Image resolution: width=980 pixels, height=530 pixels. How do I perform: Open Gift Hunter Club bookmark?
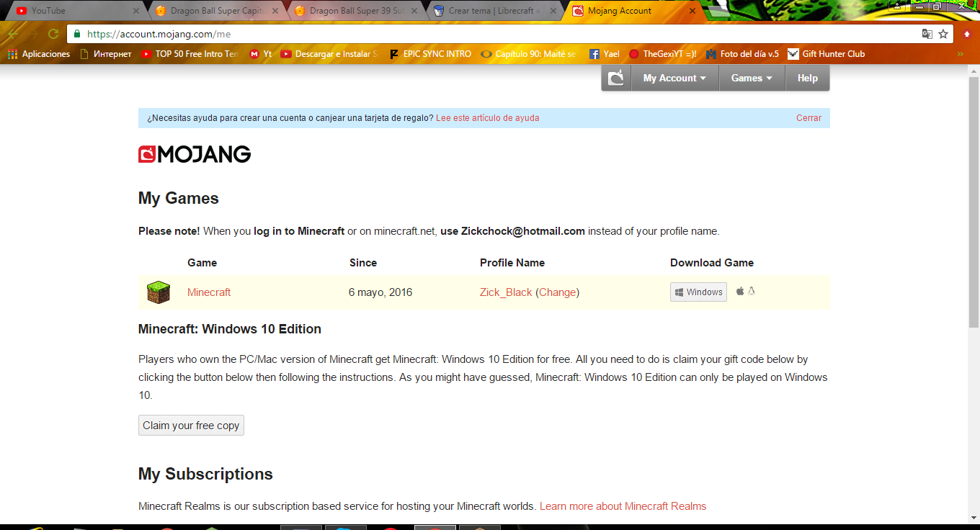827,54
